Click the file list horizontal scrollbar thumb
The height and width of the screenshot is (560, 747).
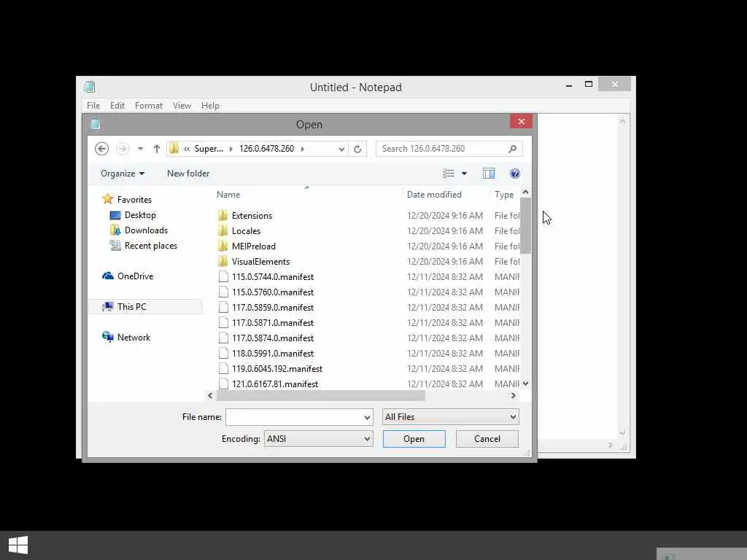tap(320, 395)
